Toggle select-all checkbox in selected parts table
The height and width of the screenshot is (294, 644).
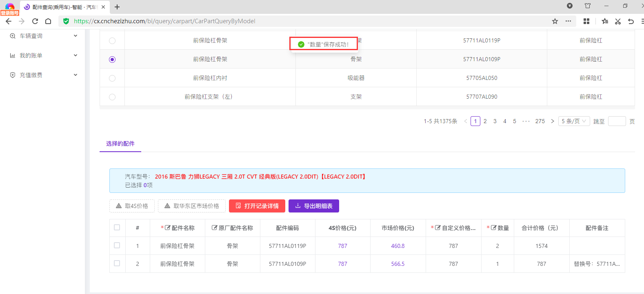(x=117, y=228)
